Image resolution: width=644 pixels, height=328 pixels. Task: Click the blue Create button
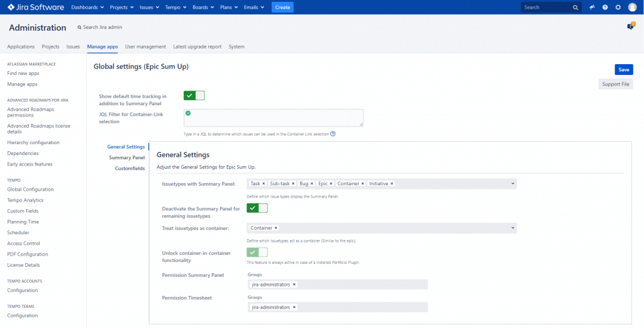[282, 8]
